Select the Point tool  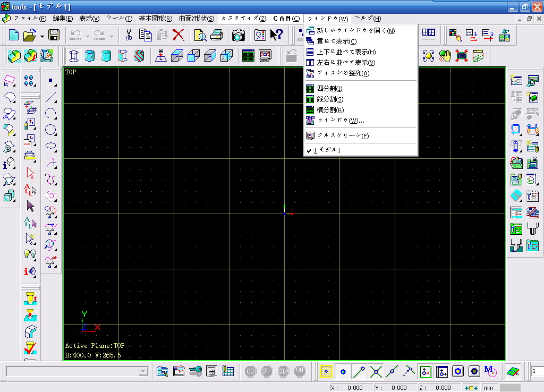point(51,81)
